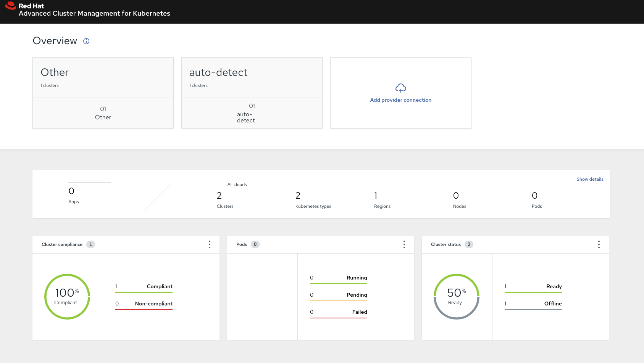Viewport: 644px width, 363px height.
Task: Select the Non-compliant count row
Action: [144, 304]
